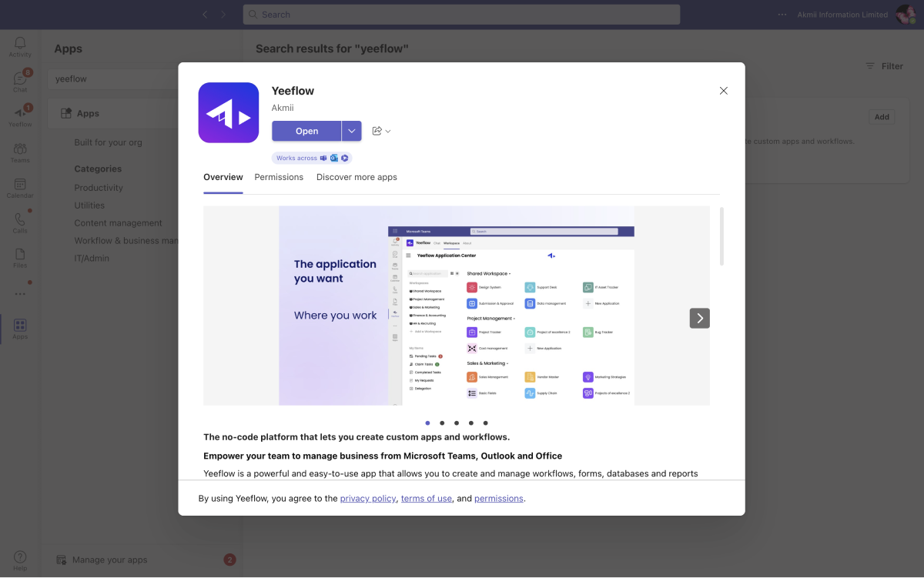
Task: Open the Activity feed icon
Action: click(19, 44)
